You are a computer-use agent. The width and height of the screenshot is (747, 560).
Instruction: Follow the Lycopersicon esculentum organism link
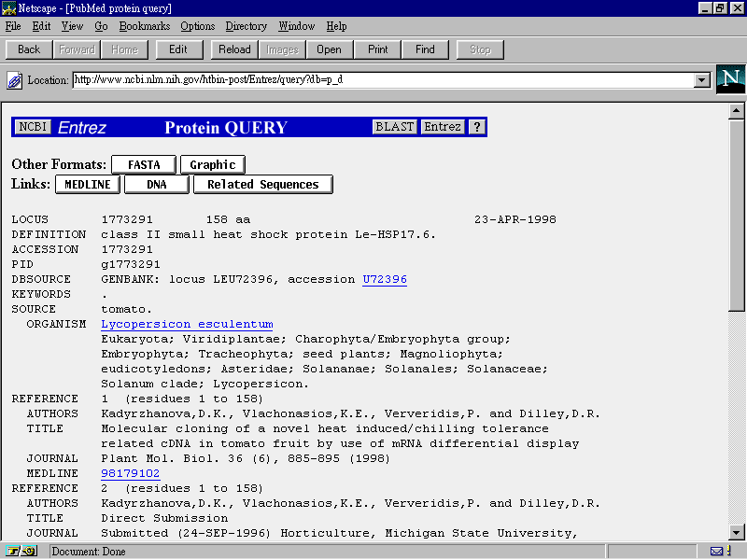click(x=187, y=324)
